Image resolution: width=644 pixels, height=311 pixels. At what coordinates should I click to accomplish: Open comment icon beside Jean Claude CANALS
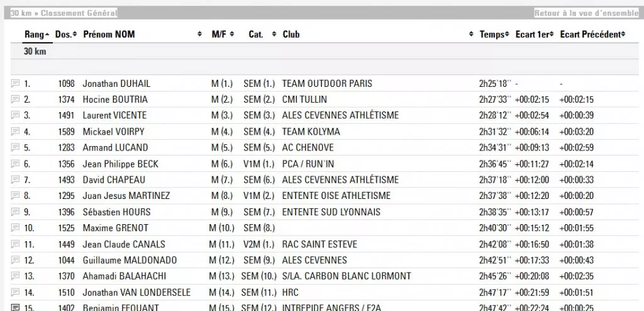point(15,244)
